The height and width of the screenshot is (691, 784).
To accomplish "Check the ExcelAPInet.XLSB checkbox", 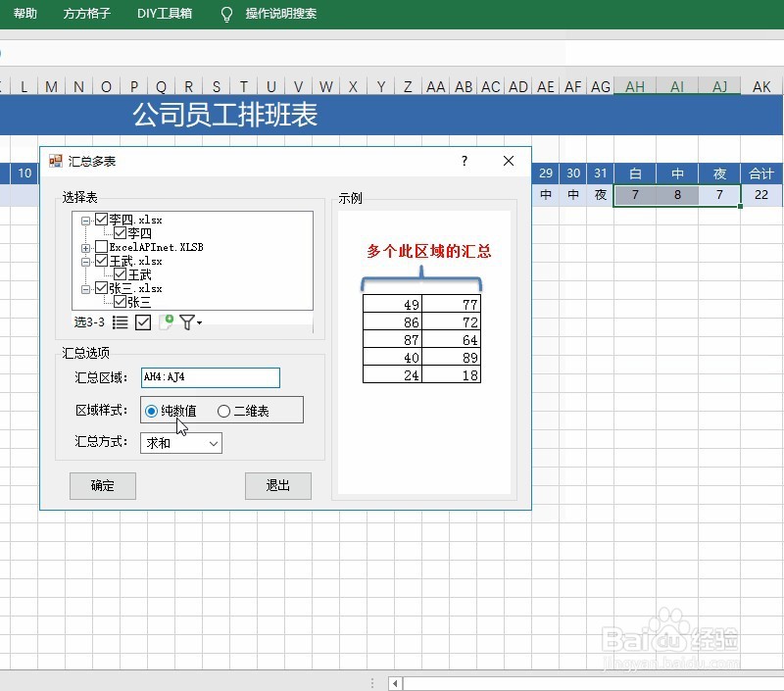I will coord(102,247).
